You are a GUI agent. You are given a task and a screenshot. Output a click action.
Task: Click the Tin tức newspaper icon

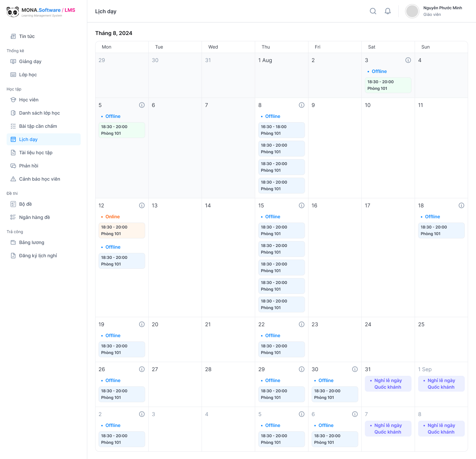[13, 36]
